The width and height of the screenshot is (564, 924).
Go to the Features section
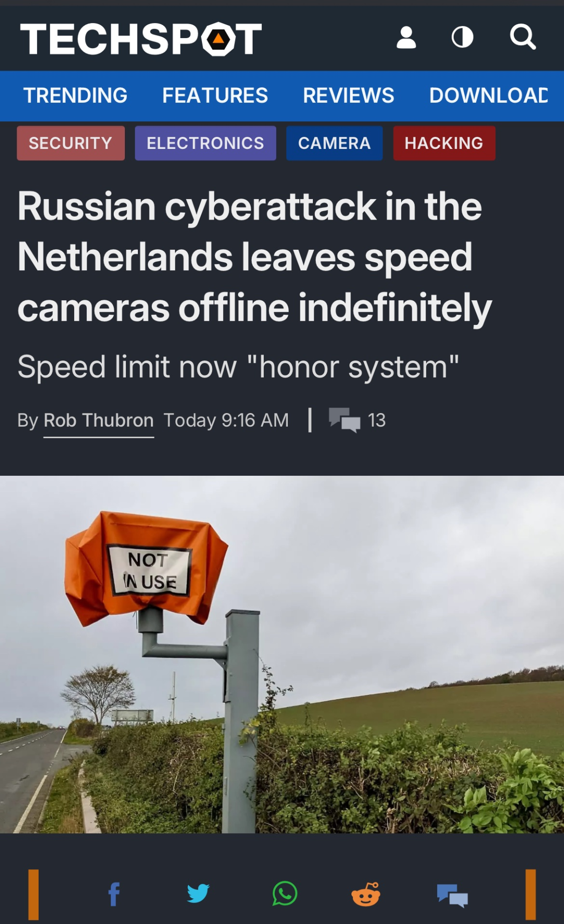(x=215, y=95)
